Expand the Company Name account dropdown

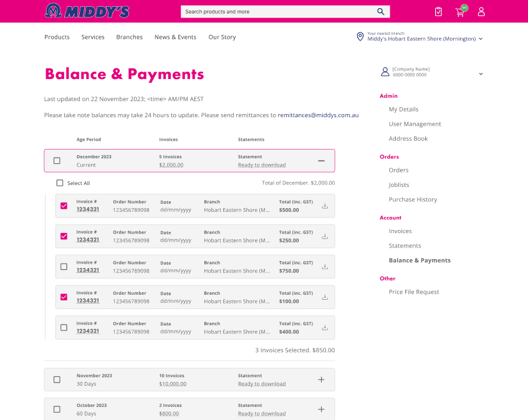click(481, 74)
